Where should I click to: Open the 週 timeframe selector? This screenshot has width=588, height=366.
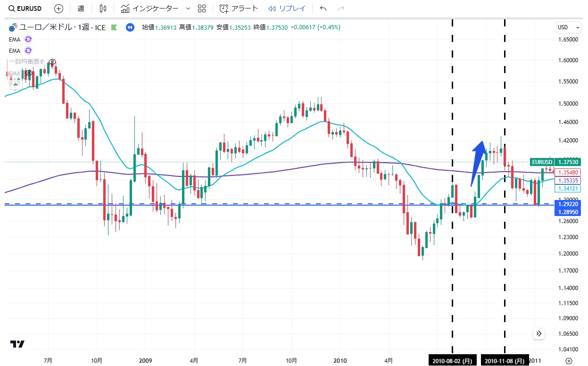(x=81, y=8)
